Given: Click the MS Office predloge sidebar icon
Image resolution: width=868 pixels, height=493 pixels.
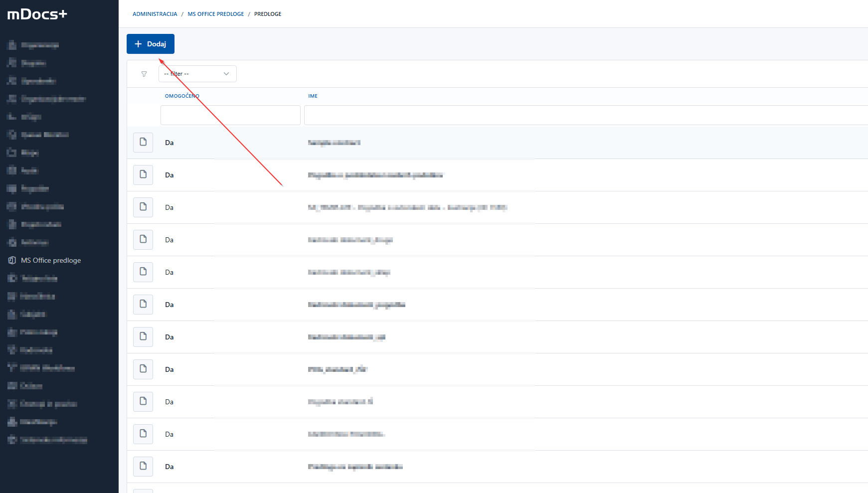Looking at the screenshot, I should click(12, 260).
